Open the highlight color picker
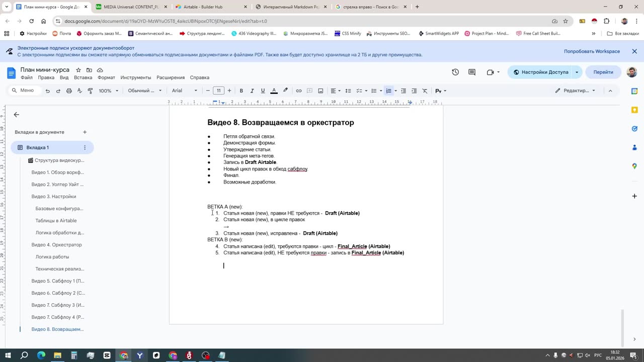The width and height of the screenshot is (644, 362). point(285,91)
